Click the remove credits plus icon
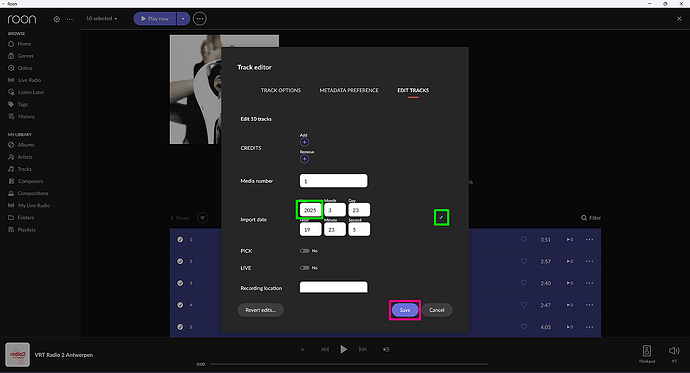Image resolution: width=690 pixels, height=373 pixels. [304, 159]
